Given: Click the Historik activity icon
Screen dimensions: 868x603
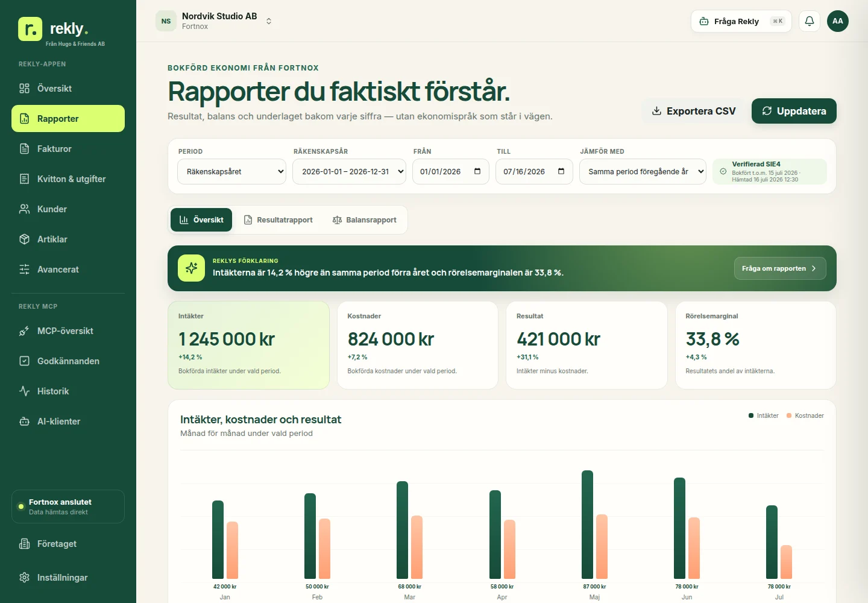Looking at the screenshot, I should pyautogui.click(x=24, y=391).
